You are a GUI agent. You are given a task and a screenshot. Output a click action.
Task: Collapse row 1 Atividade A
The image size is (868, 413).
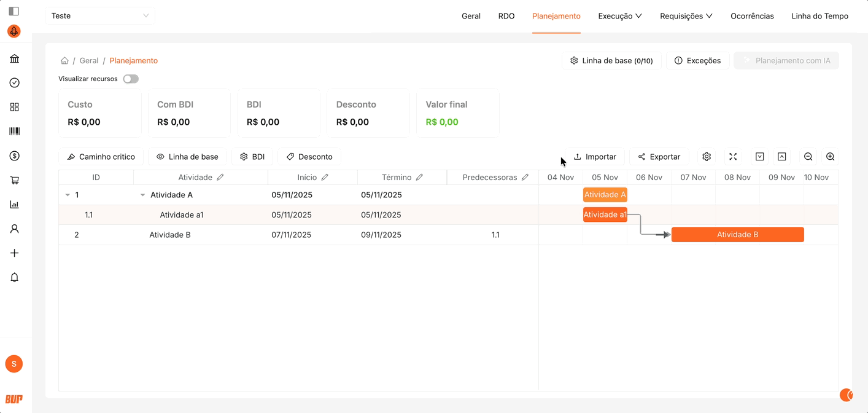tap(68, 195)
